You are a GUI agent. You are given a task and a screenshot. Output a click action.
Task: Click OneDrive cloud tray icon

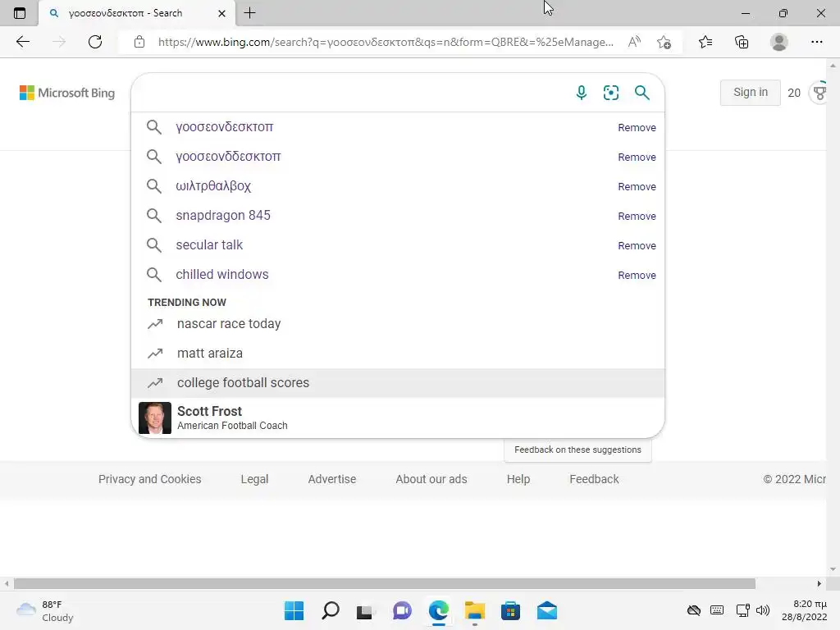tap(694, 610)
